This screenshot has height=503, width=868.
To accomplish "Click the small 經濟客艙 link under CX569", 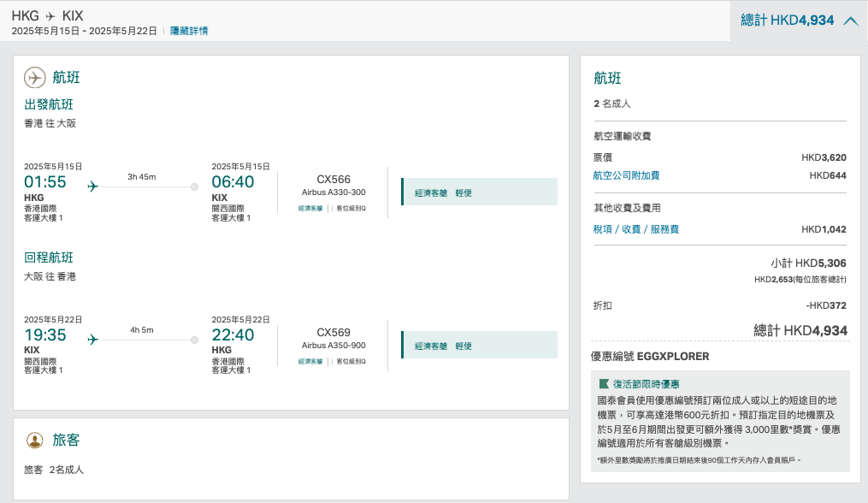I will point(310,361).
